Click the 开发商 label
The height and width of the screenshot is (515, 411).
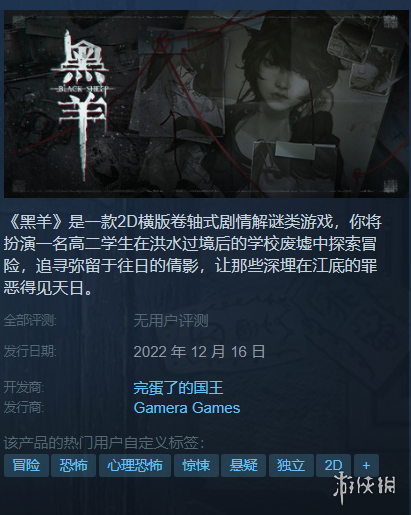click(x=24, y=388)
